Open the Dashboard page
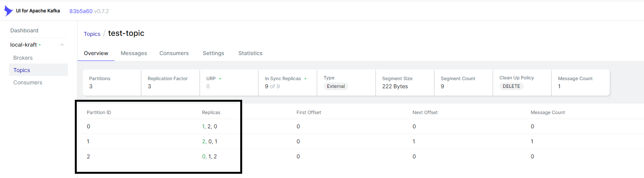The width and height of the screenshot is (644, 178). (x=24, y=30)
